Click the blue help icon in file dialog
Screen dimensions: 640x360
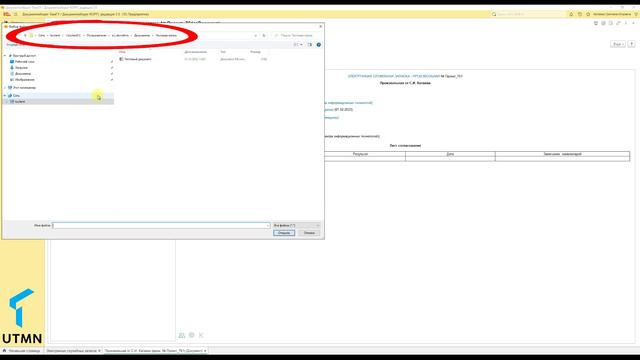pyautogui.click(x=319, y=44)
